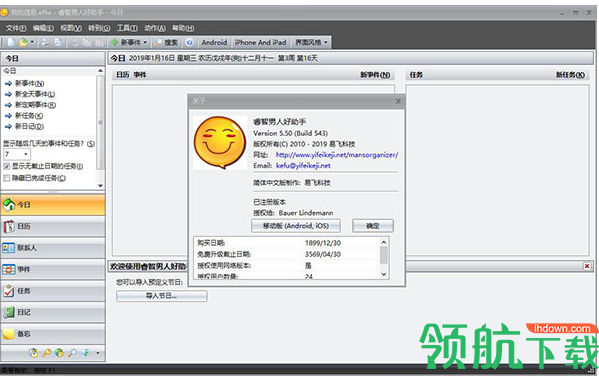Click the purchase date value 1899/12/30
Screen dimensions: 599x376
pyautogui.click(x=323, y=243)
